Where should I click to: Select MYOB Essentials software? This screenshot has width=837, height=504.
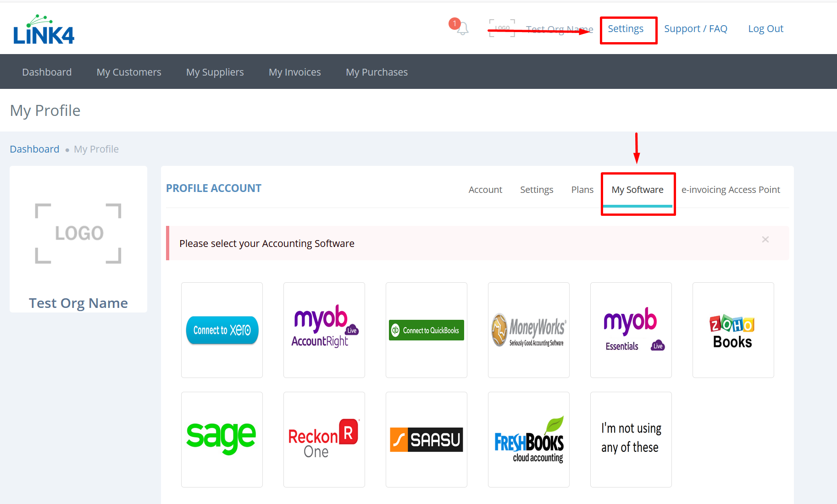(631, 330)
